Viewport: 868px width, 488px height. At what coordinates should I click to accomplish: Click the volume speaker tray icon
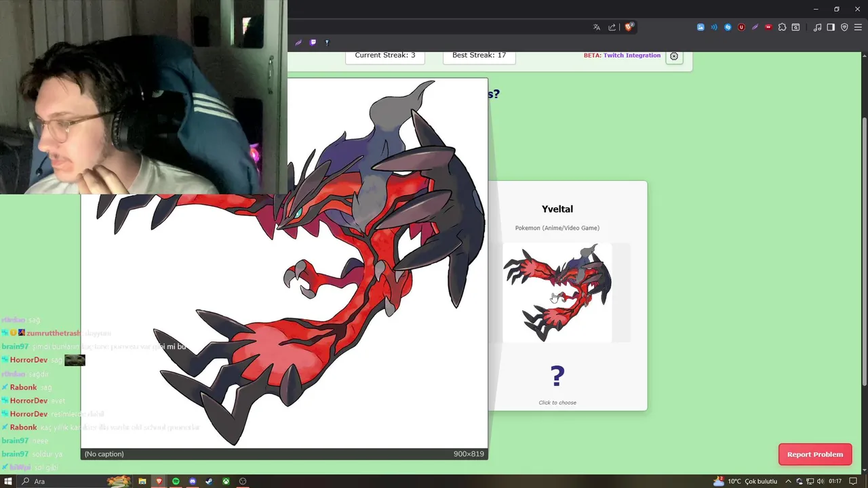pyautogui.click(x=821, y=481)
